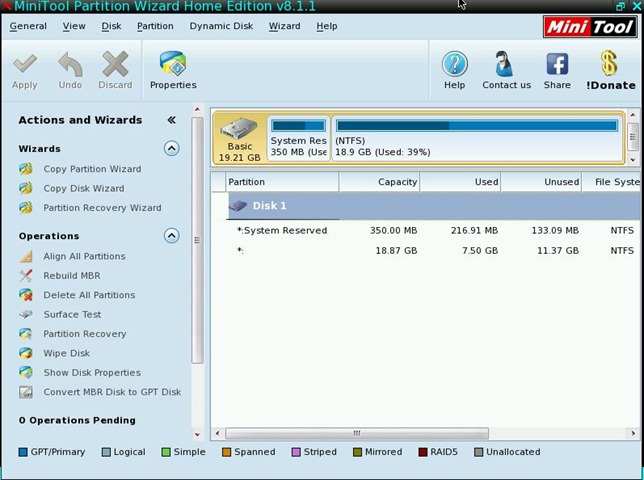Click the Show Disk Properties icon

[x=25, y=372]
